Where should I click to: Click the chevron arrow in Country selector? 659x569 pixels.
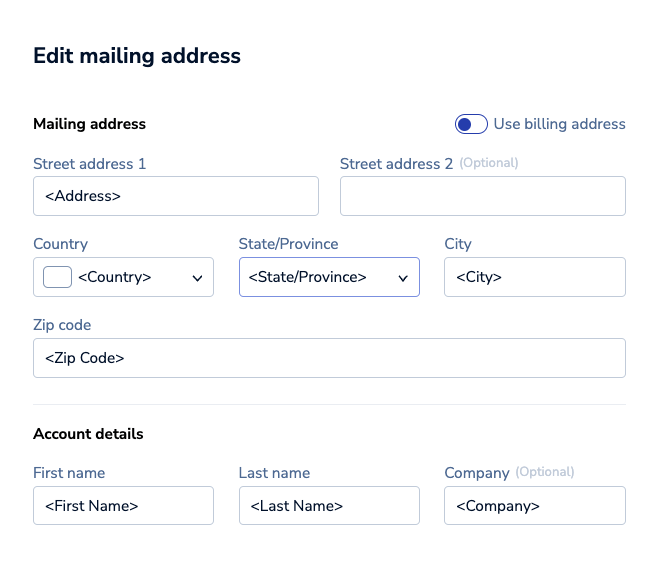(198, 278)
